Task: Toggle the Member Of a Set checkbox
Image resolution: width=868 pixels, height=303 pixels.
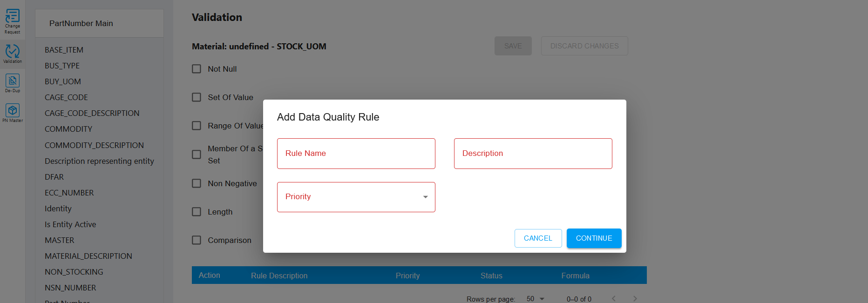Action: [197, 155]
